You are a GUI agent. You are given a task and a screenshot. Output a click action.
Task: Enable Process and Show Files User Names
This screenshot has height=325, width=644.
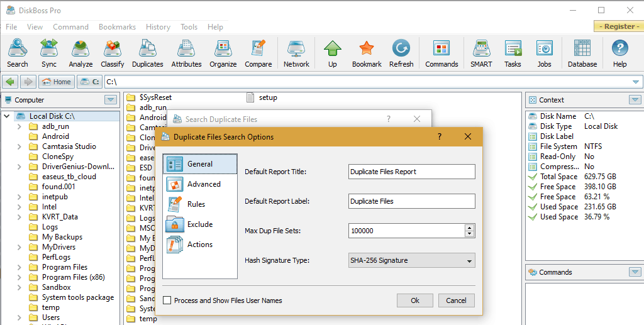tap(167, 300)
